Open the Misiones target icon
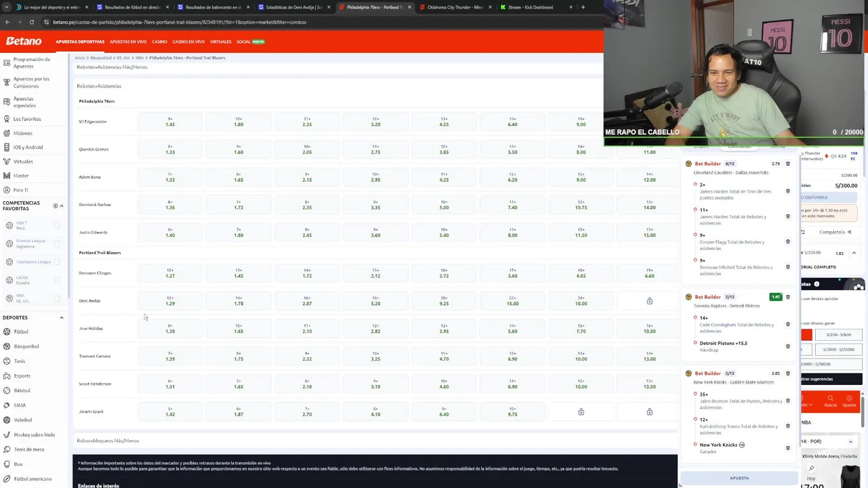Viewport: 868px width, 488px height. (x=7, y=133)
